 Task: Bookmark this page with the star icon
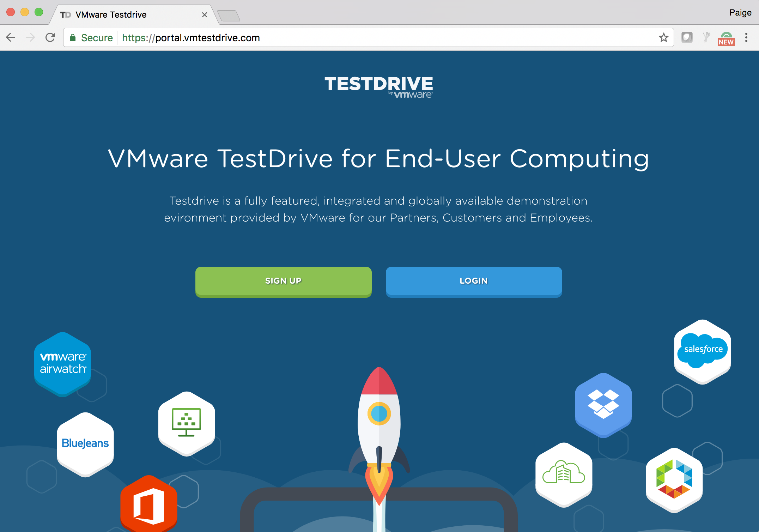click(x=663, y=37)
